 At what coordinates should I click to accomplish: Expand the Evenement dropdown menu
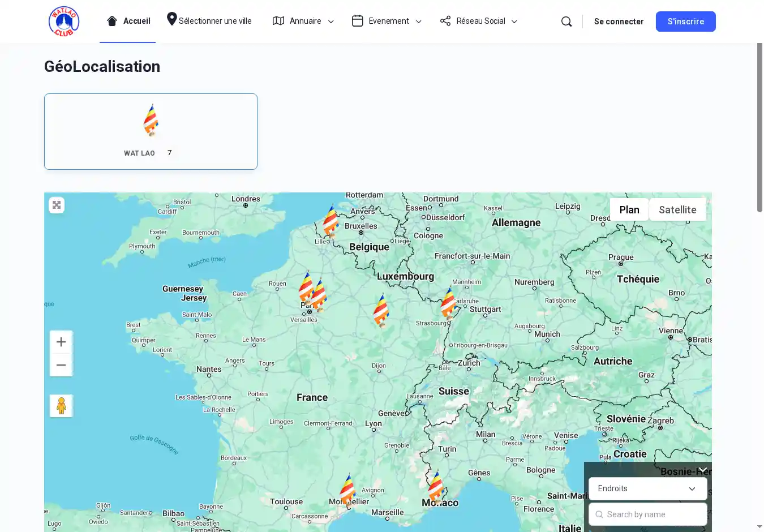387,21
